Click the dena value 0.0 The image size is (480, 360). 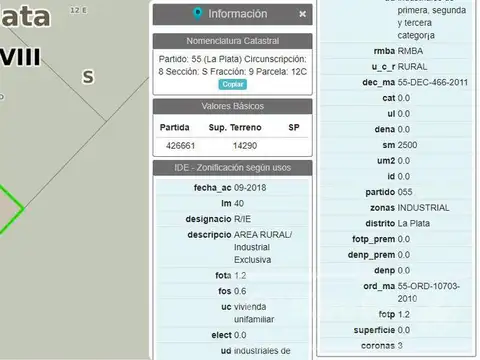pos(404,129)
